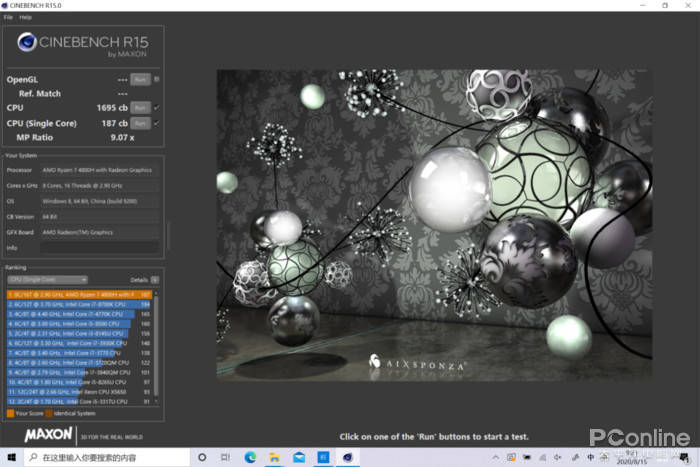Open the Mail app in taskbar

(298, 457)
